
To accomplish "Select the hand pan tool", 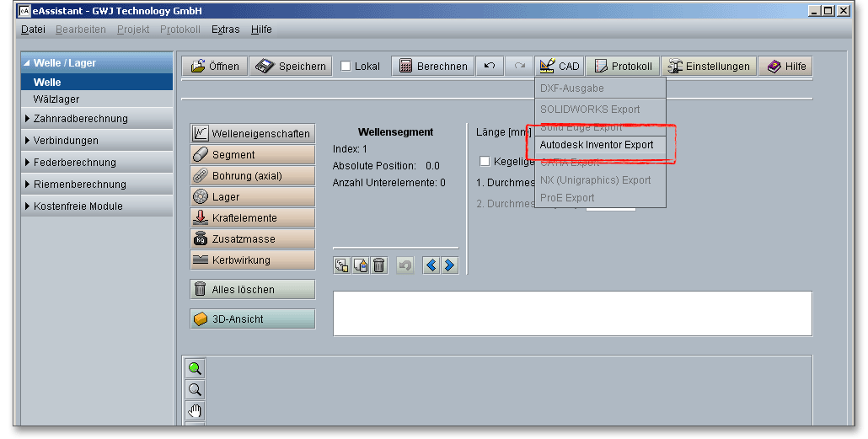I will pos(195,411).
